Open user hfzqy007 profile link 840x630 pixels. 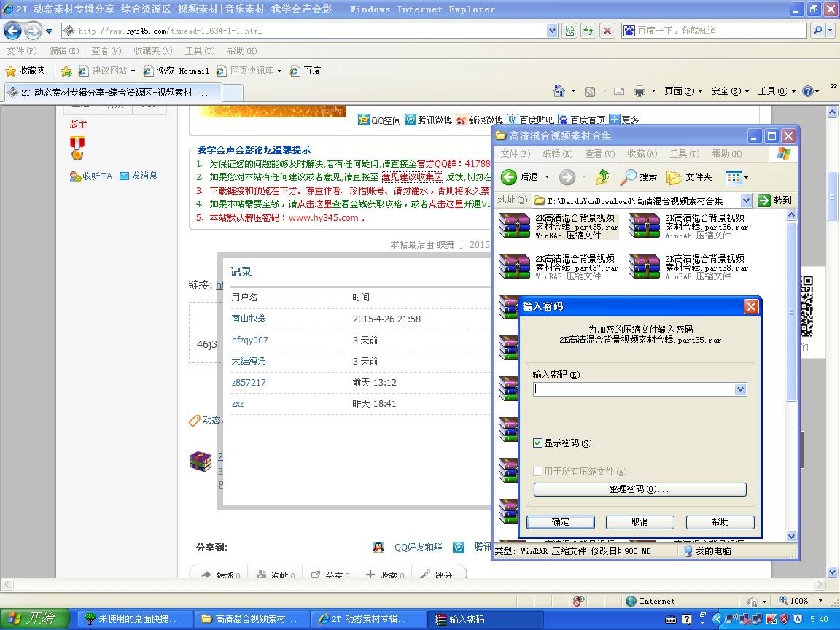249,341
